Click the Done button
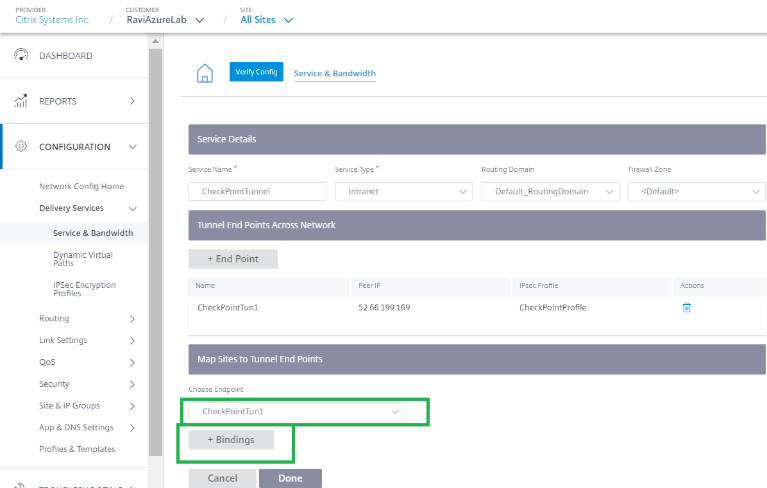767x488 pixels. click(291, 478)
